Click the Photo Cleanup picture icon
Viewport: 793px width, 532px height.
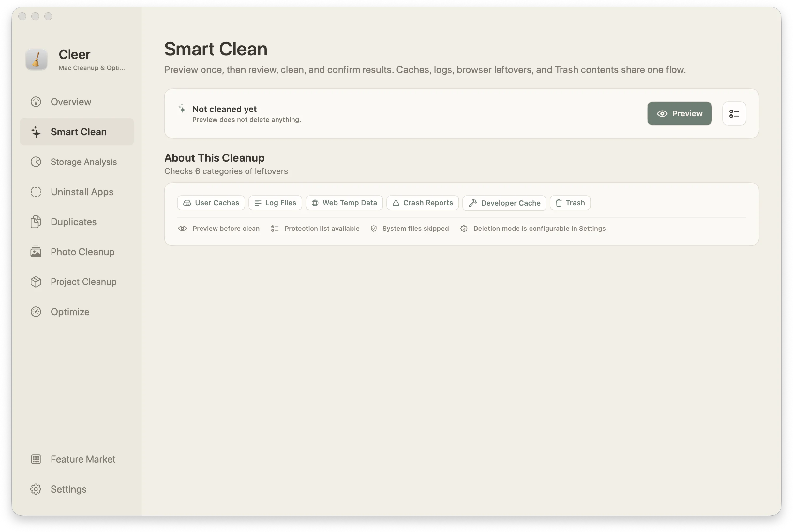[x=36, y=252]
